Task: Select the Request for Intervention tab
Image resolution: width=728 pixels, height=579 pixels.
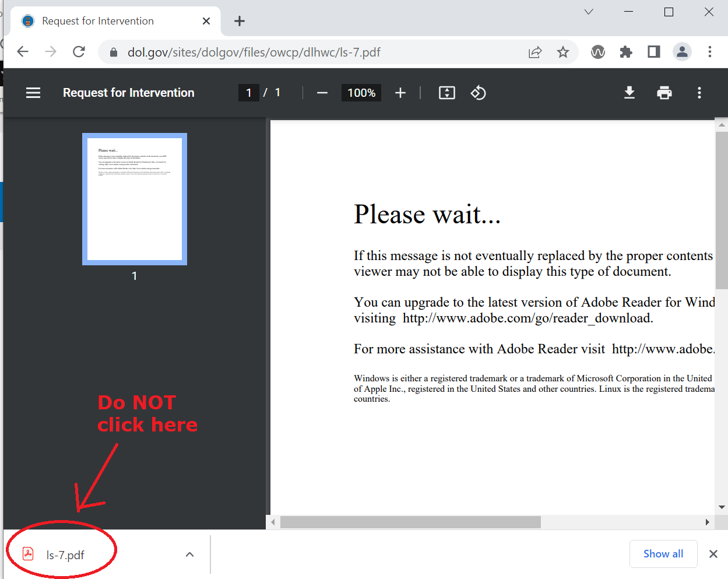Action: click(x=98, y=21)
